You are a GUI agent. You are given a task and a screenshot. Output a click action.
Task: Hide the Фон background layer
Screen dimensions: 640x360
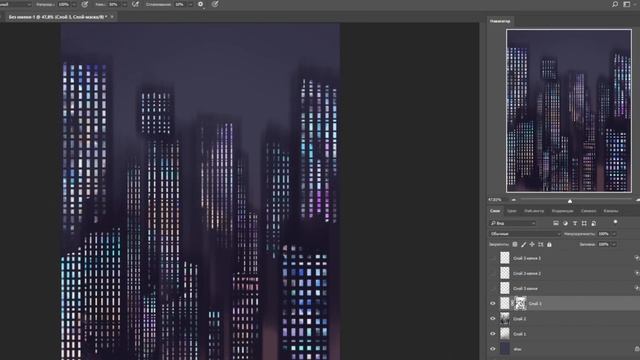coord(493,349)
